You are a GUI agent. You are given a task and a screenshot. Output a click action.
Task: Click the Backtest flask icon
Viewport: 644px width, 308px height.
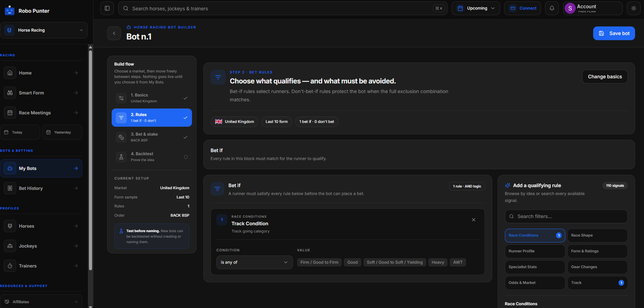pos(121,157)
